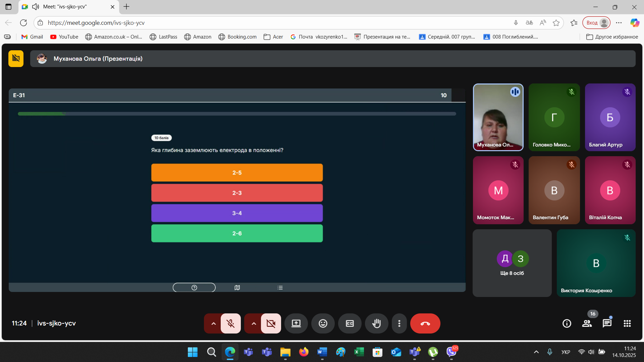The width and height of the screenshot is (644, 362).
Task: Choose the green answer 2-6
Action: [237, 233]
